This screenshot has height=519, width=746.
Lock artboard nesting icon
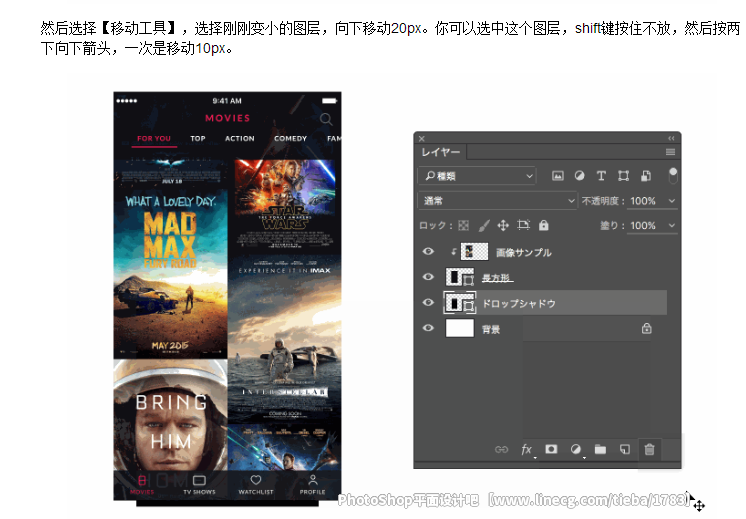(523, 225)
